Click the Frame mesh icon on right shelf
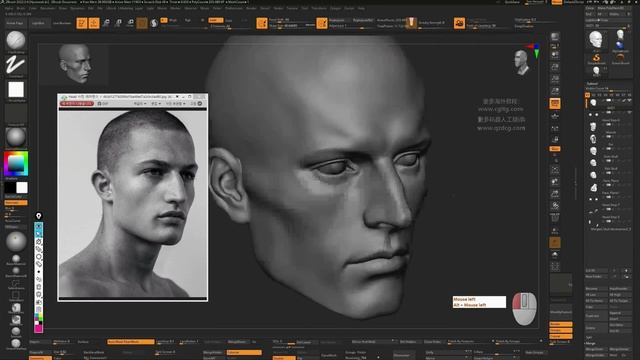This screenshot has height=360, width=640. [x=555, y=169]
